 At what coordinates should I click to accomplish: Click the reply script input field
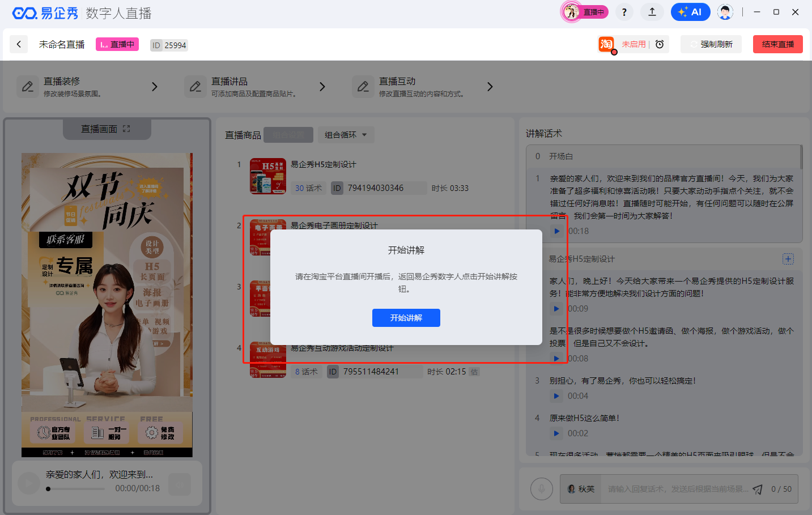tap(678, 489)
